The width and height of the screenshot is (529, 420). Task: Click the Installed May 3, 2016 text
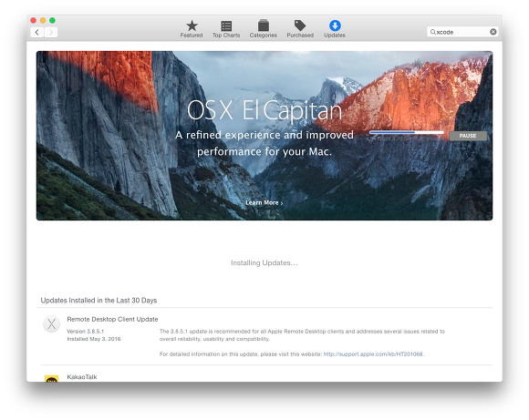(x=93, y=339)
